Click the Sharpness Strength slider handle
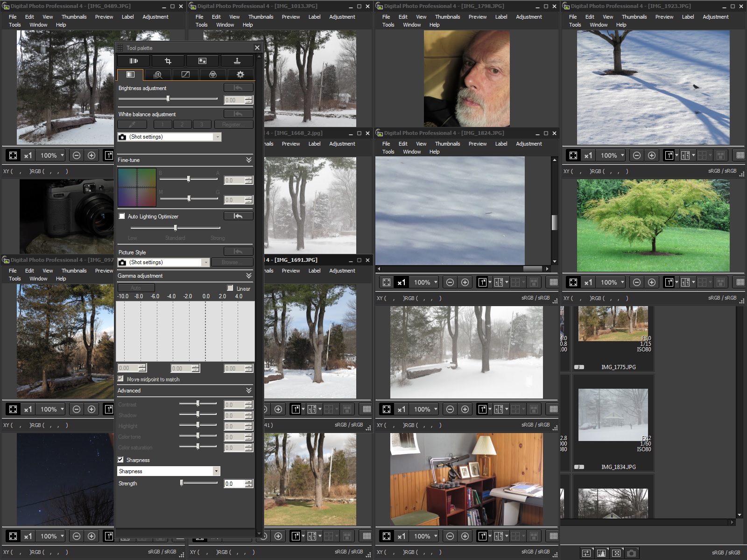The width and height of the screenshot is (747, 560). [x=182, y=483]
